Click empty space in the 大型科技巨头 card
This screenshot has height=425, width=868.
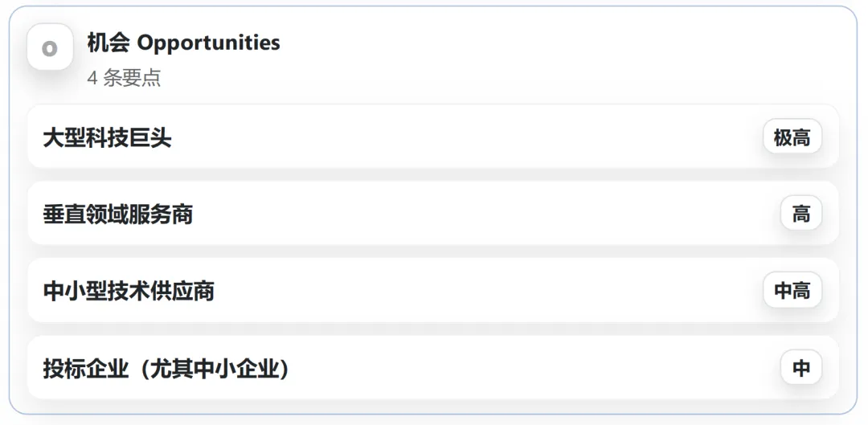click(466, 137)
